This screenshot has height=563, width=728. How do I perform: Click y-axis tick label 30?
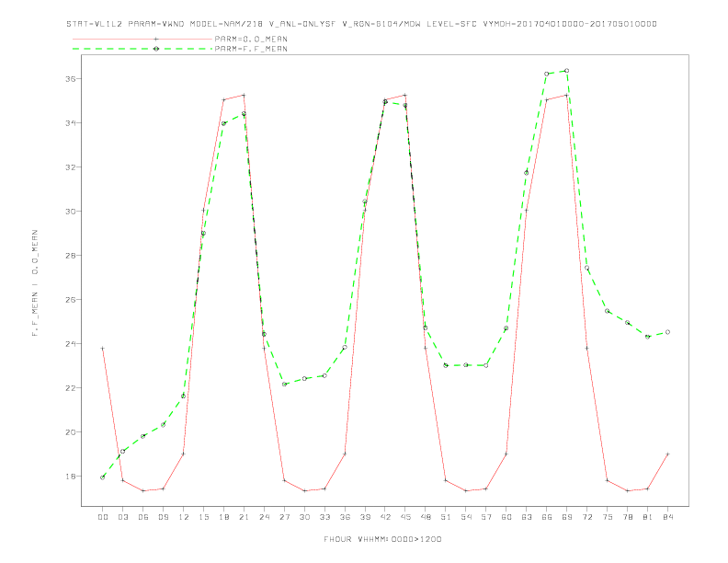point(70,212)
